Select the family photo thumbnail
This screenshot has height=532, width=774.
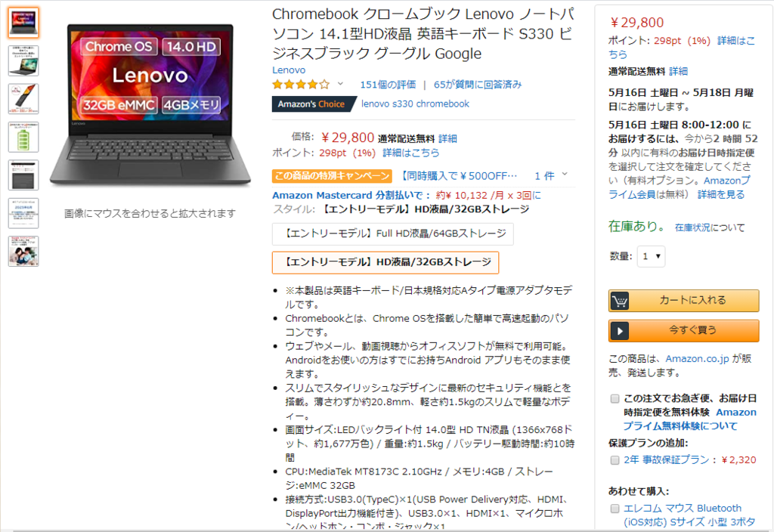pyautogui.click(x=23, y=251)
